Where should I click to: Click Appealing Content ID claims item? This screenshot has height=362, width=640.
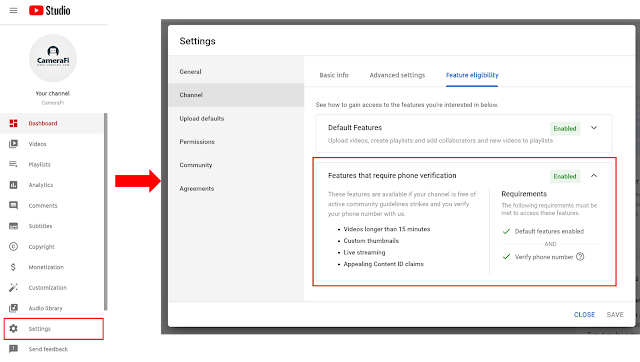point(383,264)
